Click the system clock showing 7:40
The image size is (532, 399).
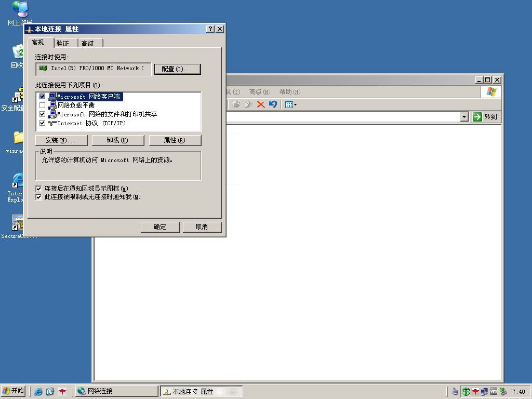[518, 392]
